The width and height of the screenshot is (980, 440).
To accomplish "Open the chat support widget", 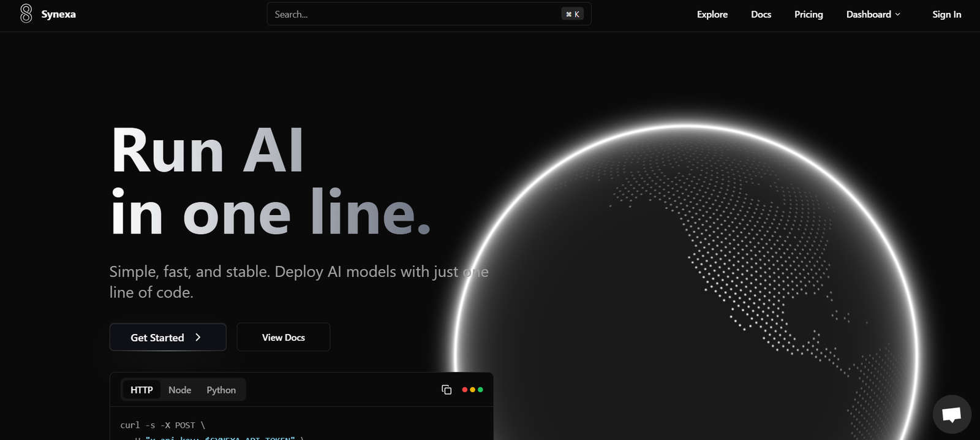I will (x=951, y=414).
